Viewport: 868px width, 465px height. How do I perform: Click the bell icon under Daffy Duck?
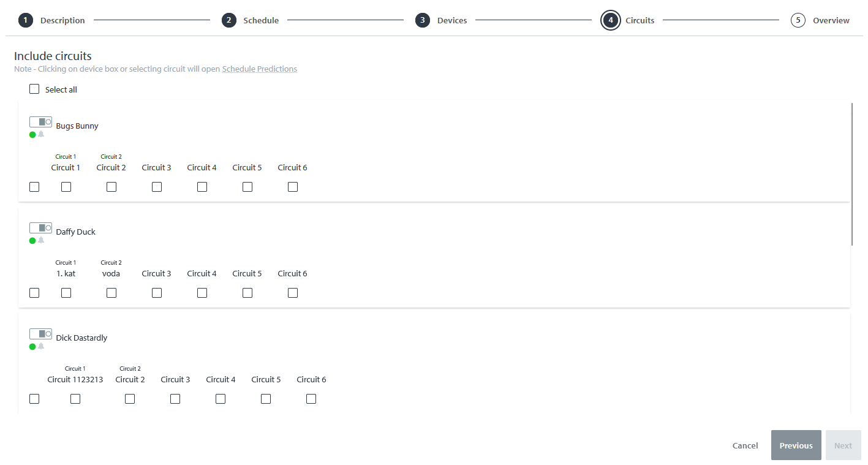pyautogui.click(x=40, y=240)
